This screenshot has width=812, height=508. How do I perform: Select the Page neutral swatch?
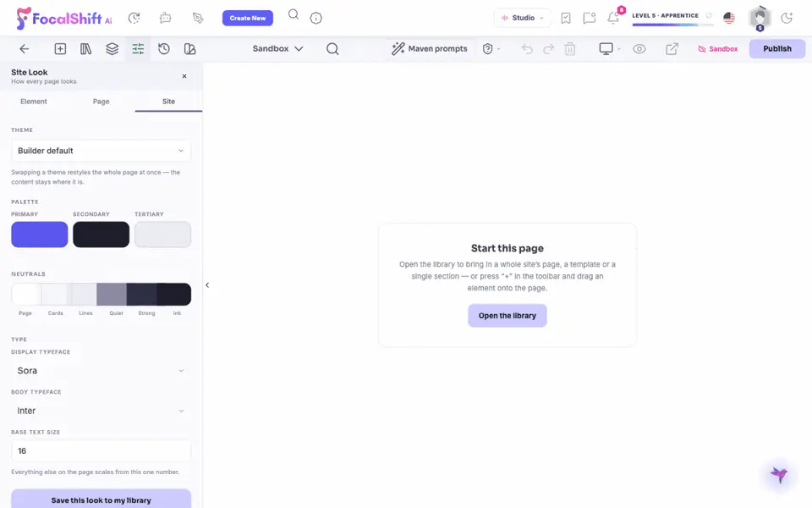[x=26, y=295]
